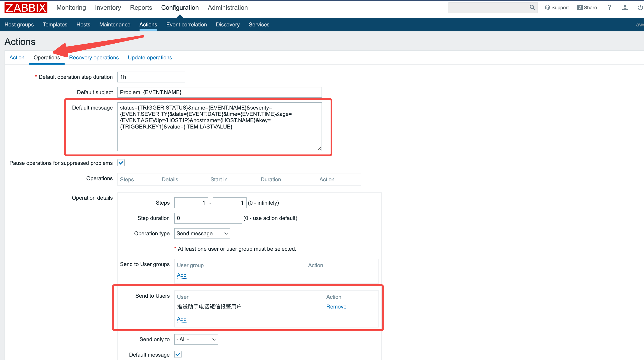Click the Share link text
The height and width of the screenshot is (360, 644).
click(590, 8)
